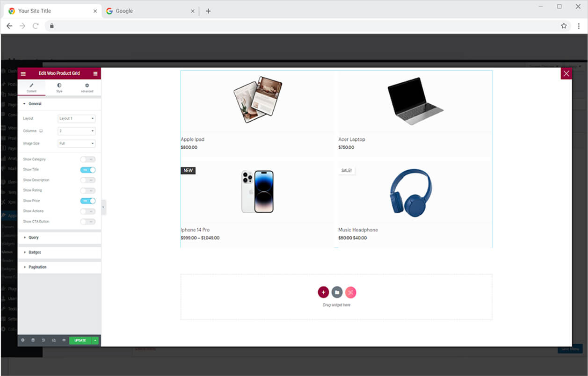
Task: Click the green Update button
Action: pos(80,340)
